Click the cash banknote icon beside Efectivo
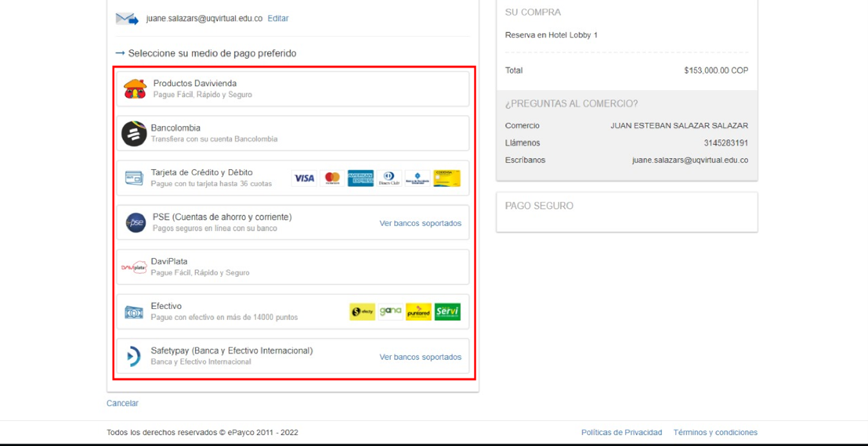Viewport: 868px width, 446px height. point(134,312)
